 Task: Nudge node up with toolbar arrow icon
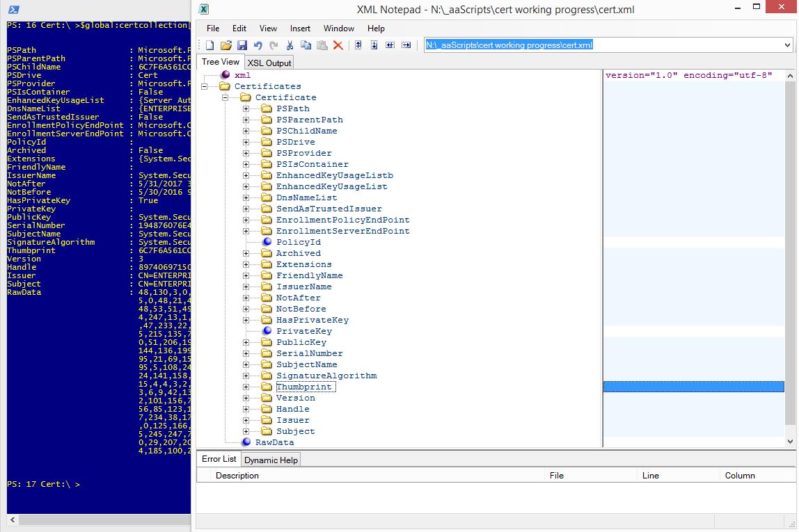[x=358, y=45]
